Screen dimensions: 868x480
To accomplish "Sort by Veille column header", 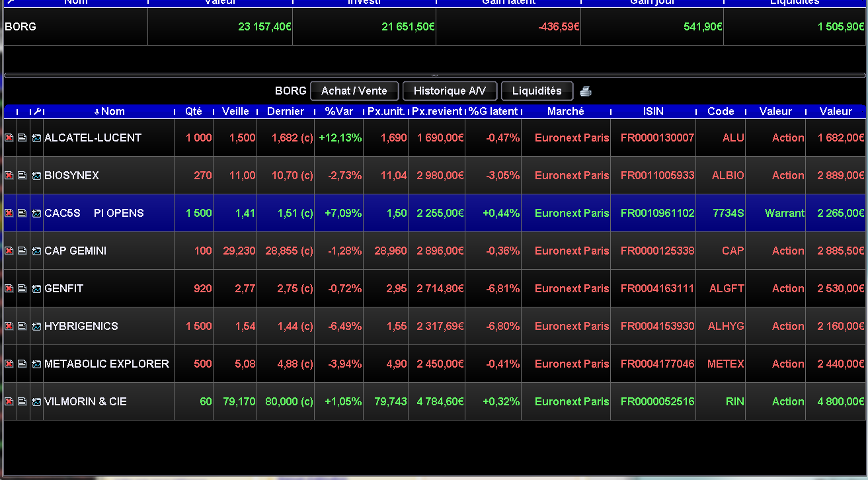I will [235, 111].
